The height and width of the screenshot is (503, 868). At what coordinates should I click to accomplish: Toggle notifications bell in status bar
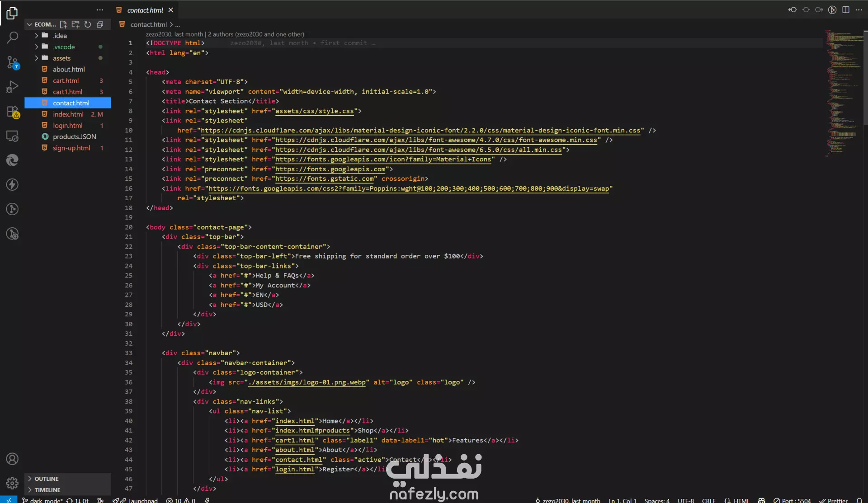click(859, 500)
